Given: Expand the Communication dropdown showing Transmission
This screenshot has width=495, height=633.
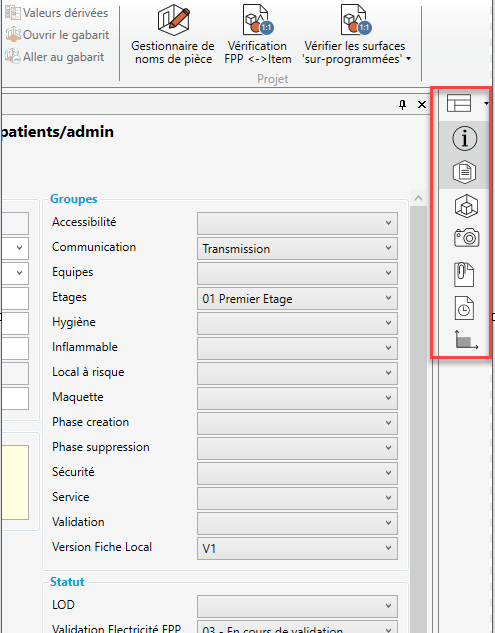Looking at the screenshot, I should [x=297, y=249].
